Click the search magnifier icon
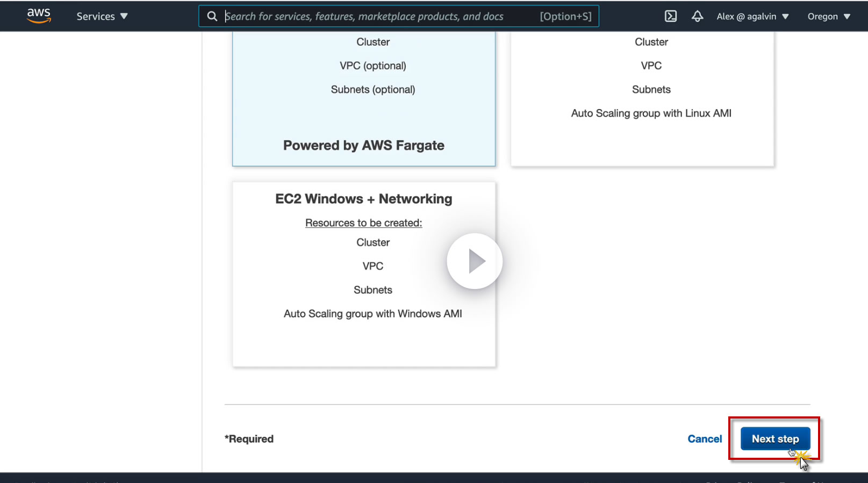This screenshot has width=868, height=483. click(212, 16)
